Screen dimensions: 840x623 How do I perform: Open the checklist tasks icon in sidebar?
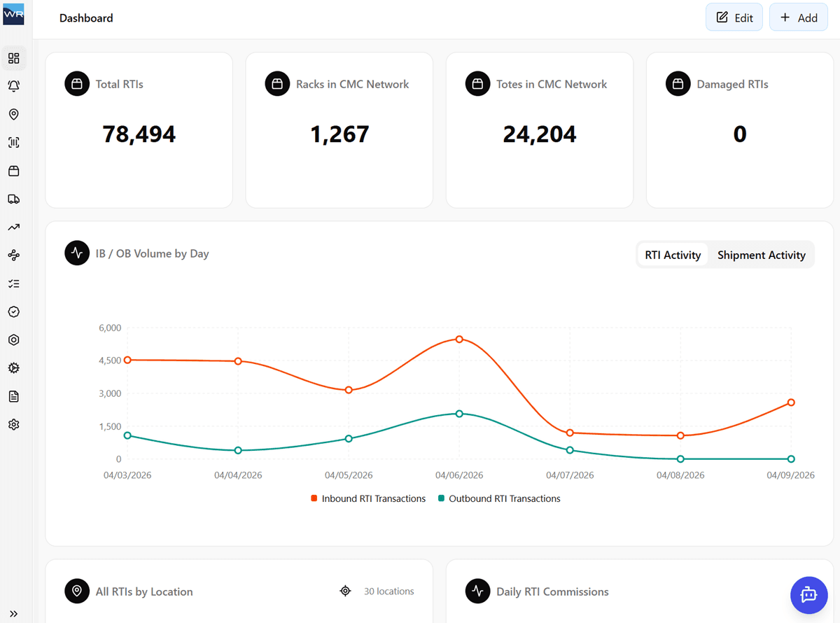(14, 283)
